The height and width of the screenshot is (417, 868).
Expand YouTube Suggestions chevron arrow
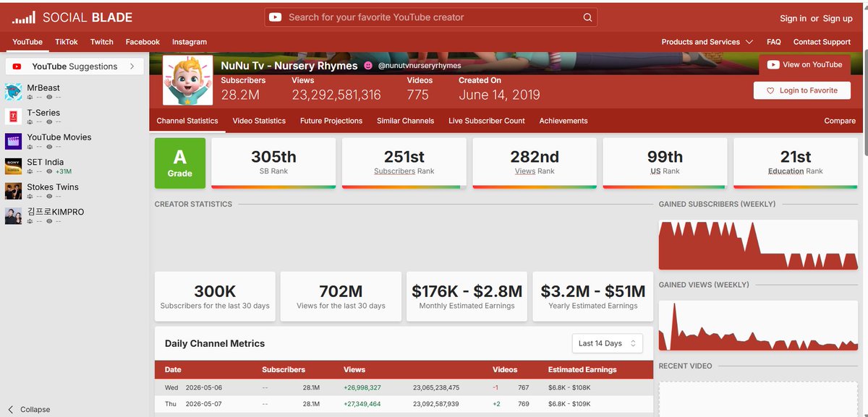coord(132,66)
